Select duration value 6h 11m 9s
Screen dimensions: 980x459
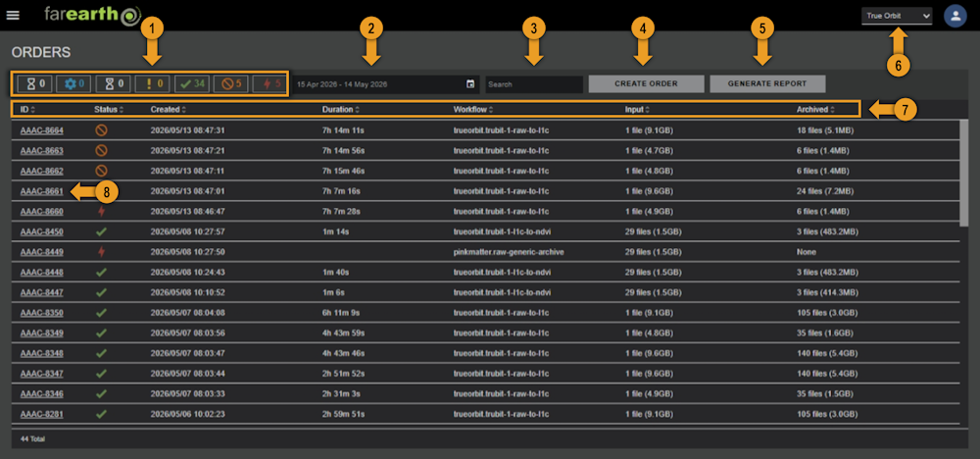tap(341, 313)
